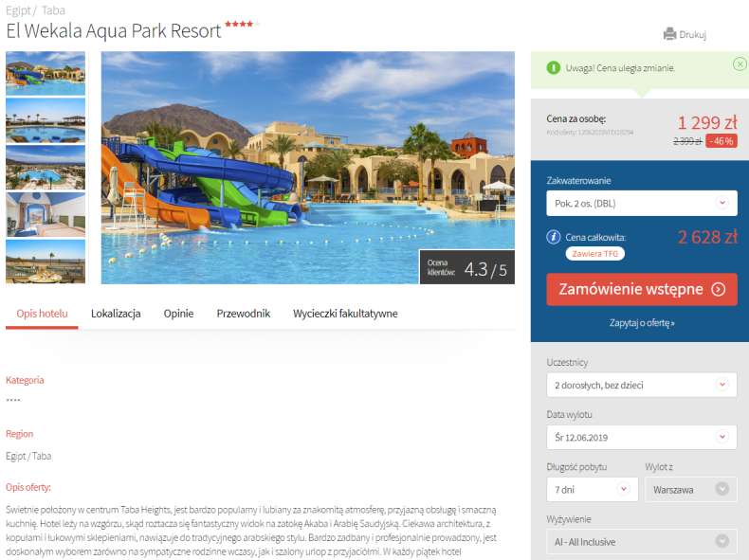Open the Data wylotu date dropdown
This screenshot has width=749, height=560.
[642, 438]
